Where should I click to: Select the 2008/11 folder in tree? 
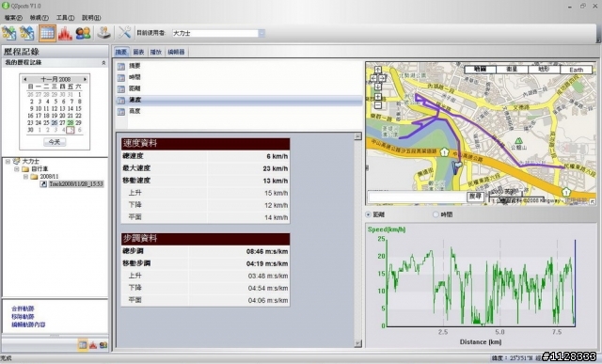coord(49,177)
